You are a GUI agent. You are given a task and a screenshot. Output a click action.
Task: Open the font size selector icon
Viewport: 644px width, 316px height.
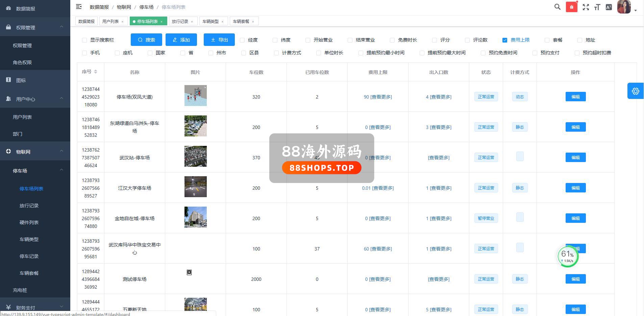pyautogui.click(x=597, y=7)
